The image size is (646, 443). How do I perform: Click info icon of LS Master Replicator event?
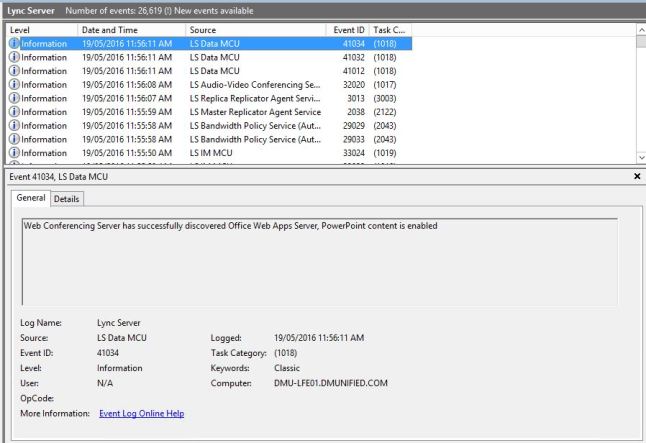[x=14, y=112]
